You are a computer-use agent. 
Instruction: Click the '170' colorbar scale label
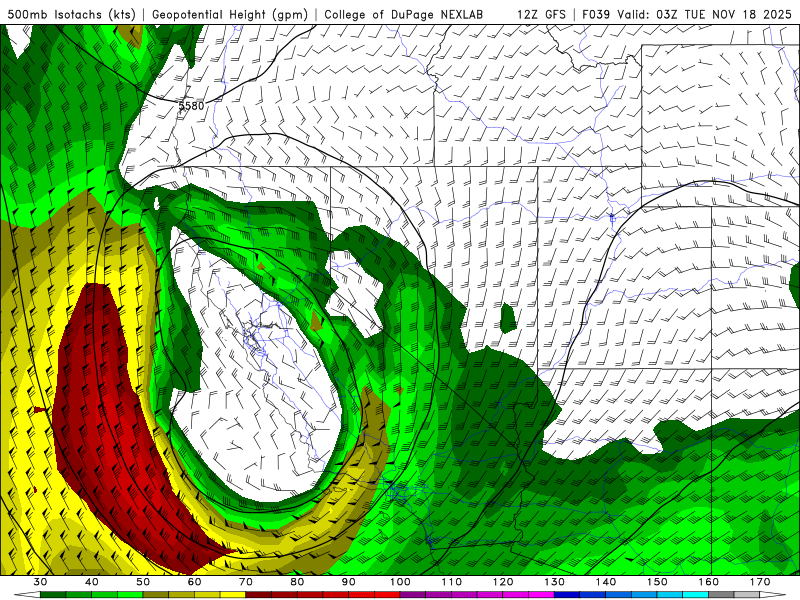pyautogui.click(x=760, y=582)
